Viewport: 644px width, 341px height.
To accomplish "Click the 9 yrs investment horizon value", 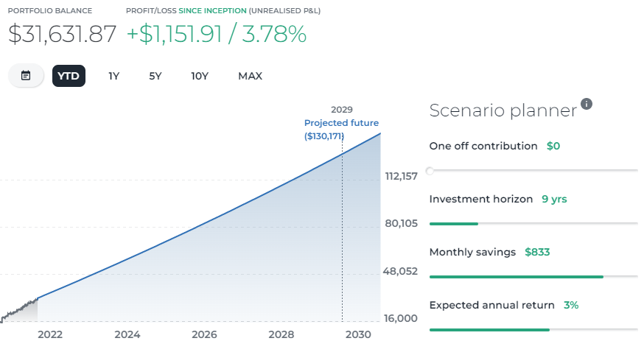I will (554, 199).
